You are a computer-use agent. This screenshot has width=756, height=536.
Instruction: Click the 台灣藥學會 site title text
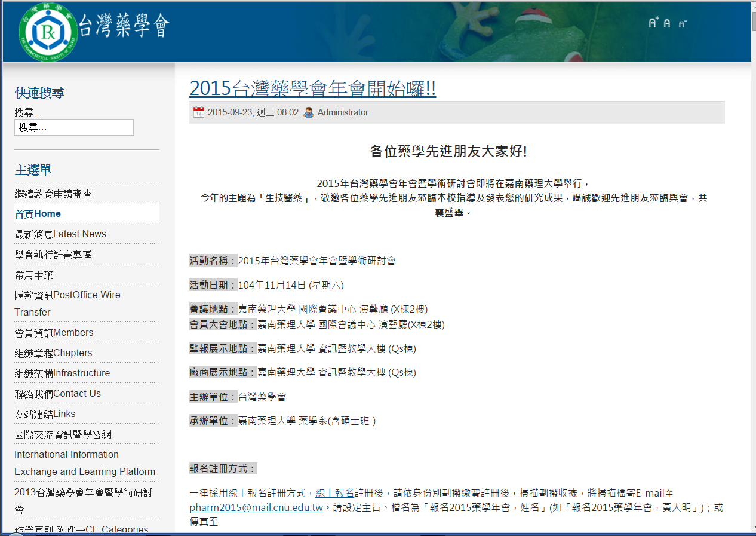click(x=125, y=27)
